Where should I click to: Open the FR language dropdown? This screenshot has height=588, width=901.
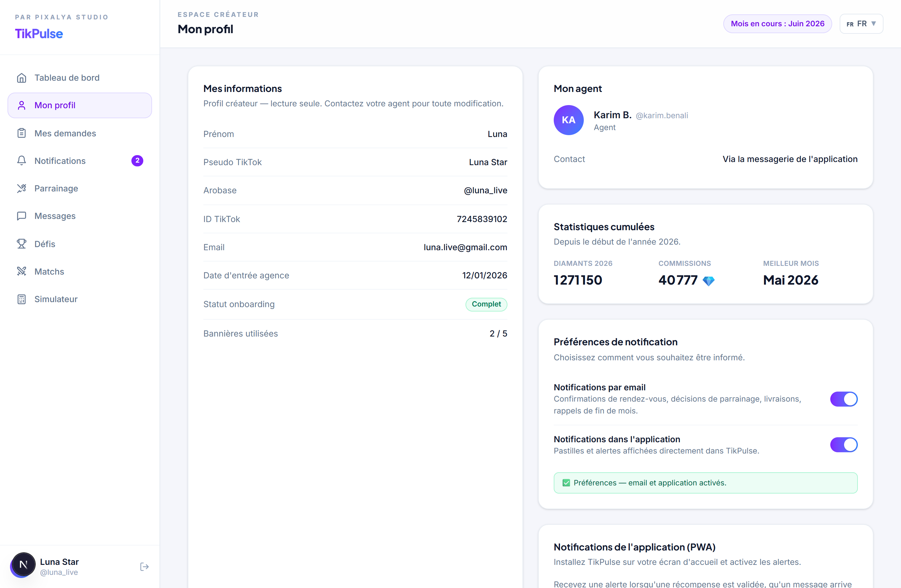861,24
